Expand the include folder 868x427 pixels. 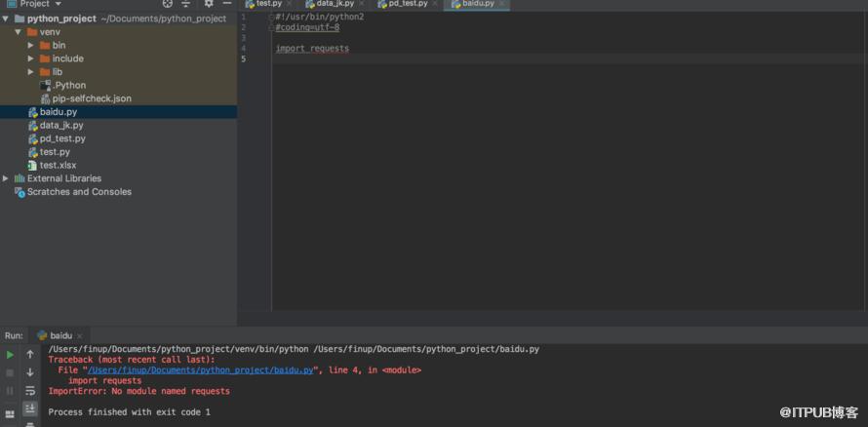pos(31,58)
